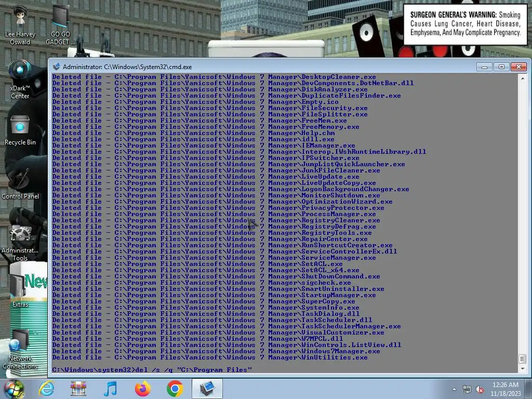Click the line containing WinControls.ListView.dll
This screenshot has height=399, width=532.
pos(227,345)
